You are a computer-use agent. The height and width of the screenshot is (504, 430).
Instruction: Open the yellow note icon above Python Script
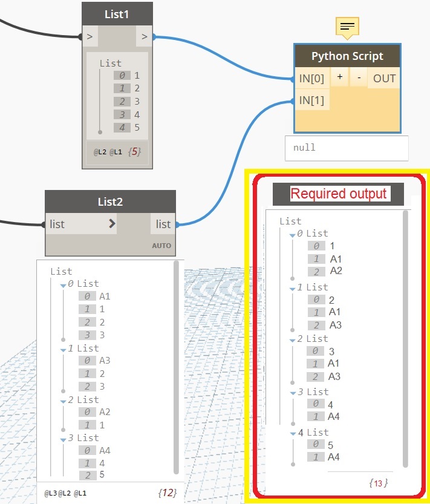tap(347, 28)
